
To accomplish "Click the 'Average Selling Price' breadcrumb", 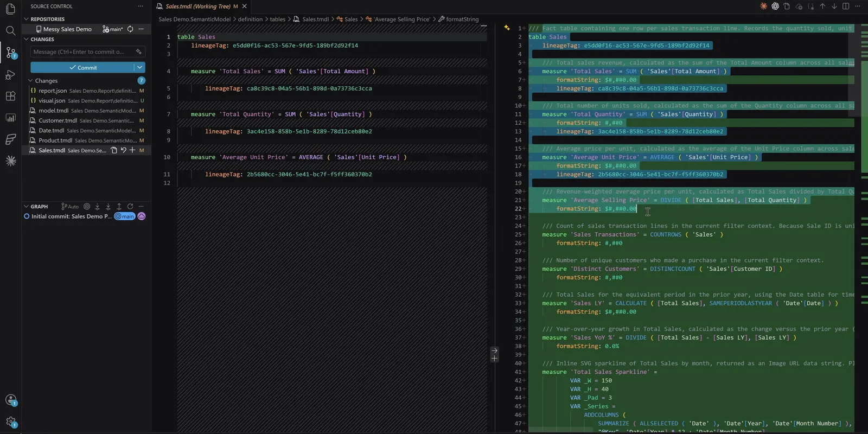I will (401, 20).
